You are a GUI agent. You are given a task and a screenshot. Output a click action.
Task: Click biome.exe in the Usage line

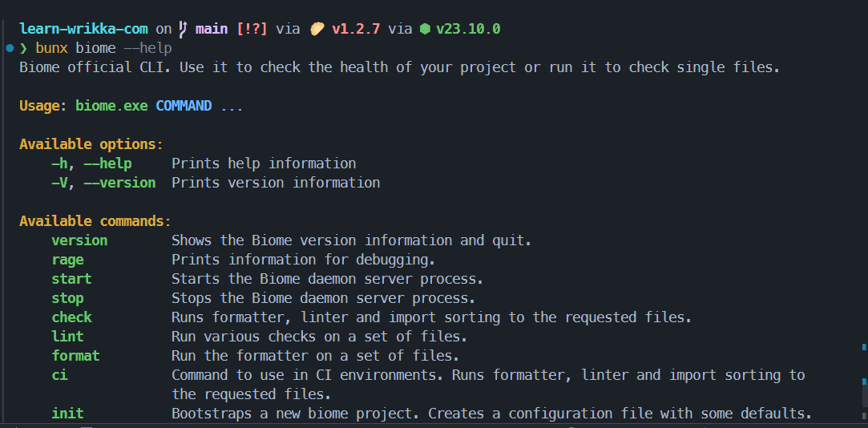coord(112,106)
